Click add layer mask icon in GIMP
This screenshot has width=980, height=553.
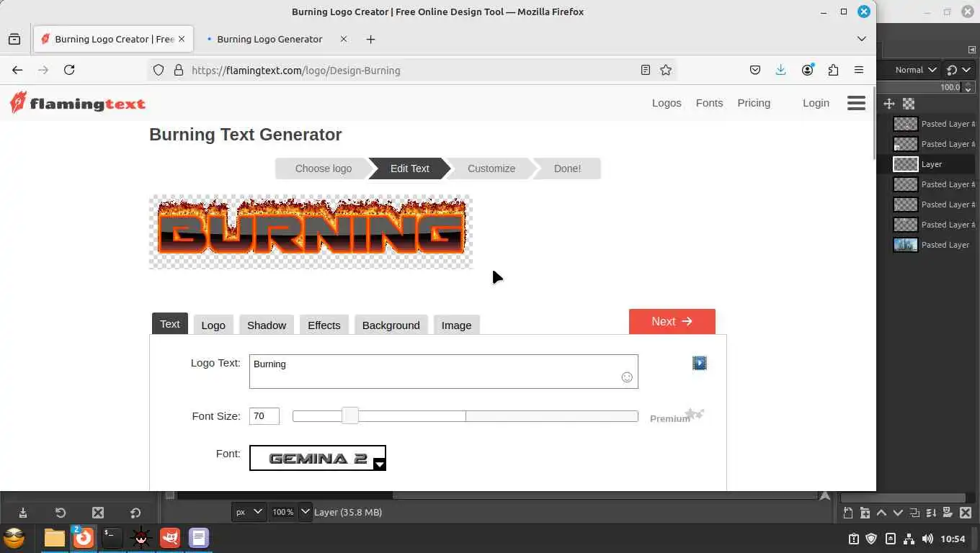(x=948, y=513)
